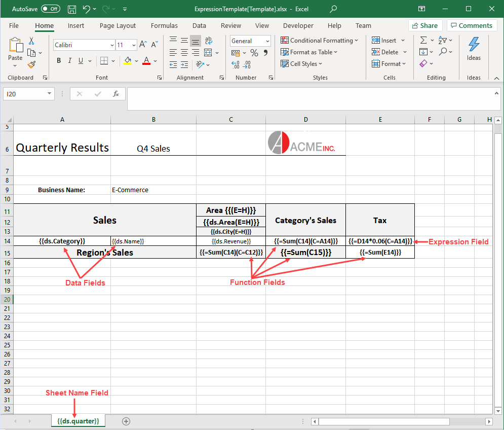Click the Sort & Filter icon
Viewport: 504px width, 430px height.
(x=443, y=40)
